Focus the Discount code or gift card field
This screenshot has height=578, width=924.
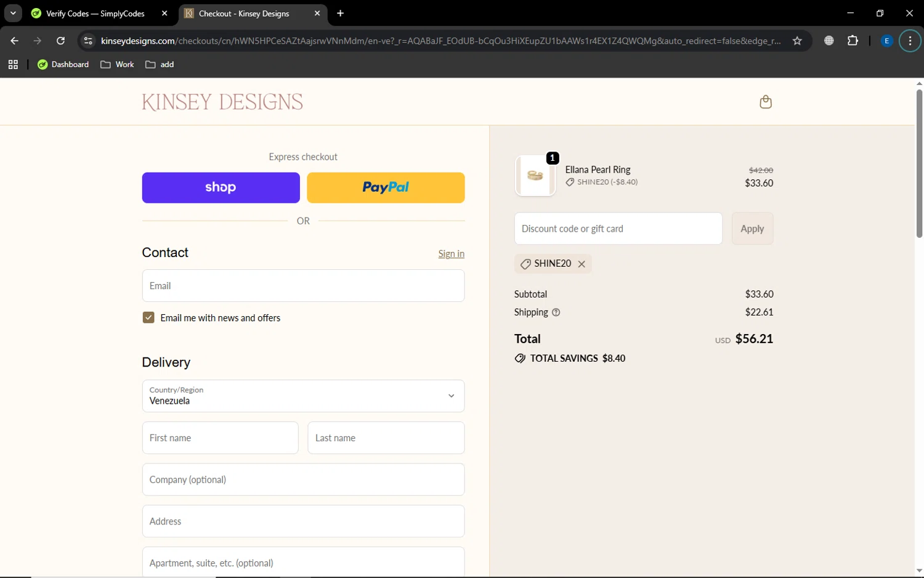pyautogui.click(x=618, y=229)
